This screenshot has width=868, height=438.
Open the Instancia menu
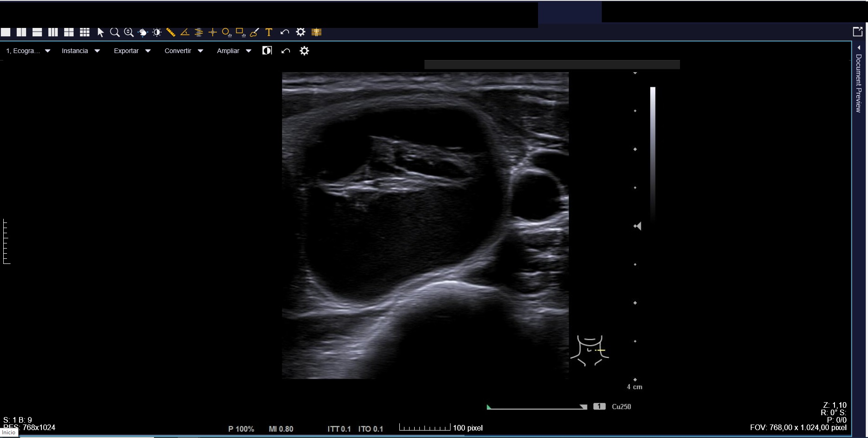pos(81,51)
